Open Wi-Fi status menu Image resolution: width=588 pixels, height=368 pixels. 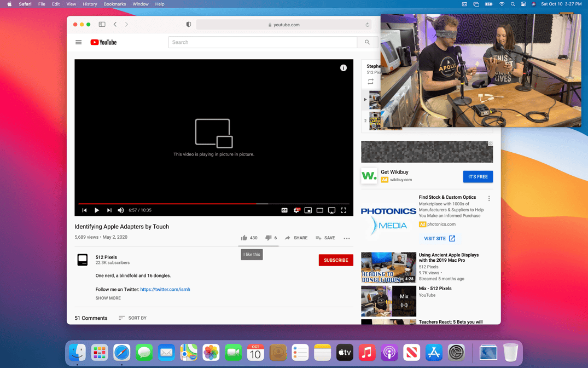502,4
